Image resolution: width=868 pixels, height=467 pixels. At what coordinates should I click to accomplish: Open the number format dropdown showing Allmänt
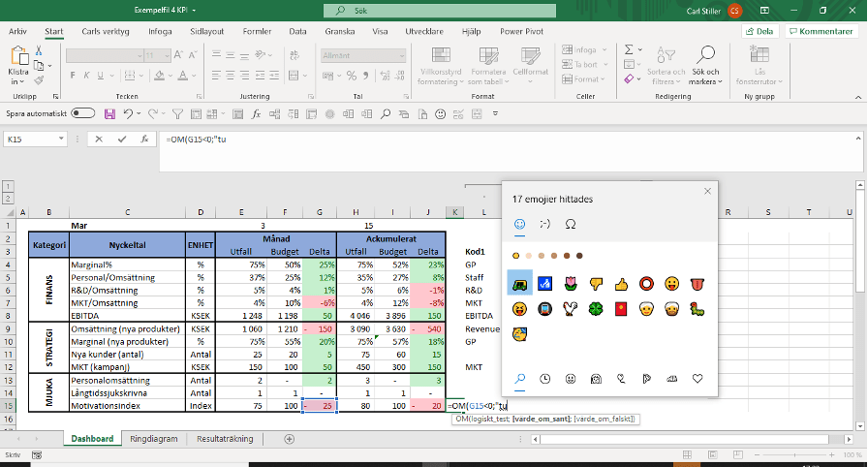(378, 55)
